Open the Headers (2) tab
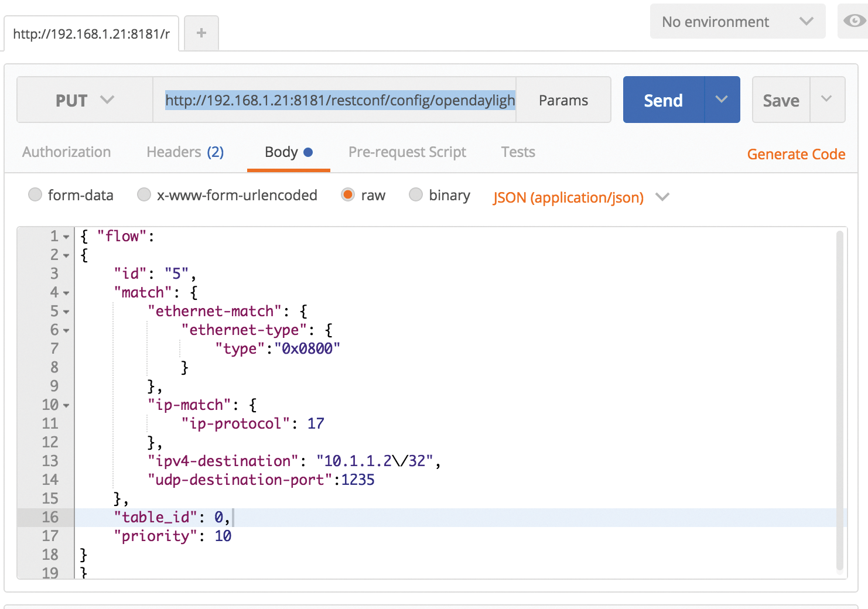The image size is (868, 609). click(184, 152)
